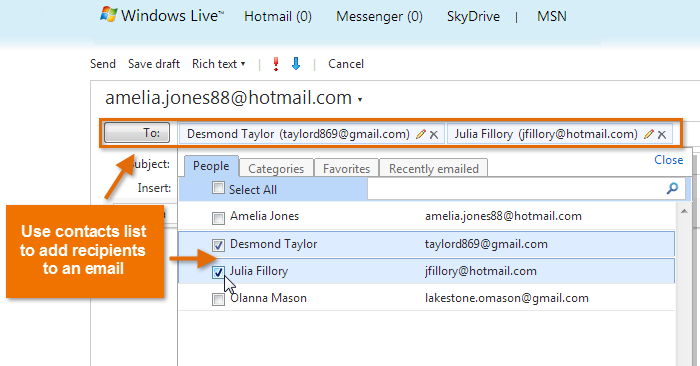Open Messenger (0) in the header

coord(379,17)
